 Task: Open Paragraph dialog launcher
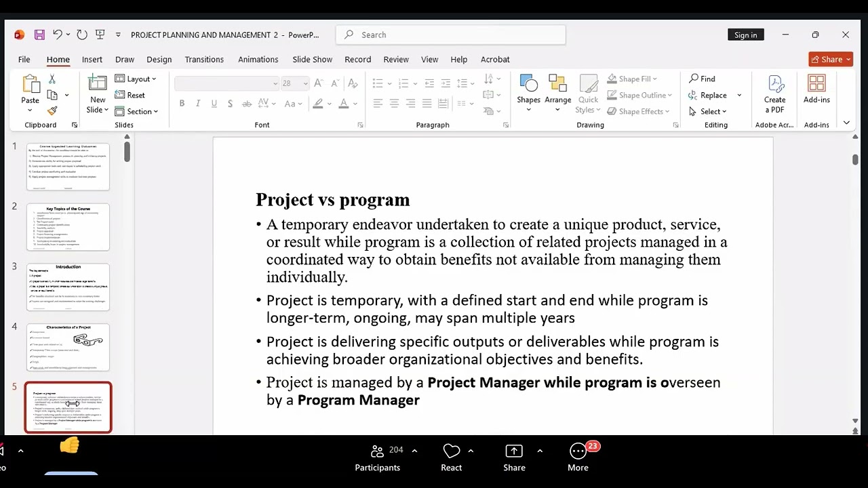pyautogui.click(x=506, y=125)
